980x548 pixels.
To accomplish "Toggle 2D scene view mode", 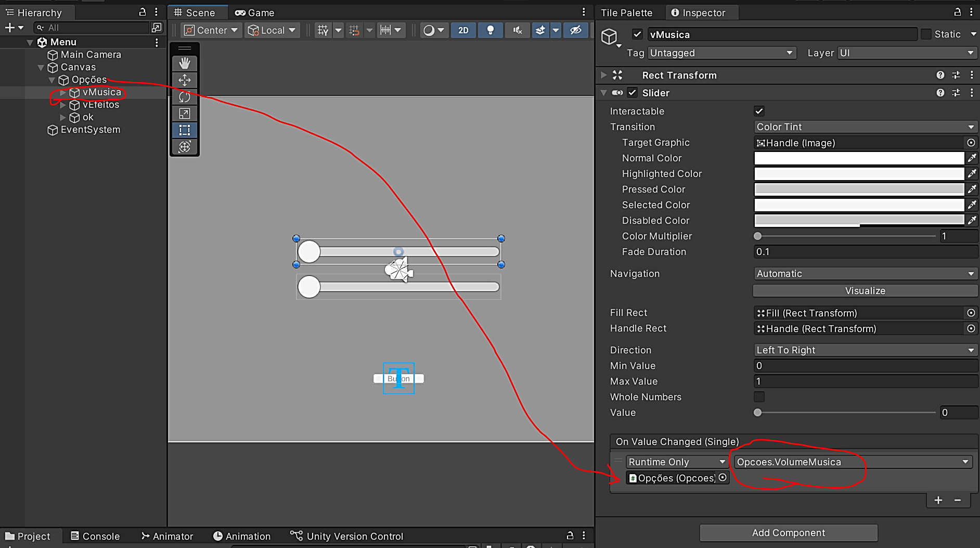I will [x=463, y=30].
